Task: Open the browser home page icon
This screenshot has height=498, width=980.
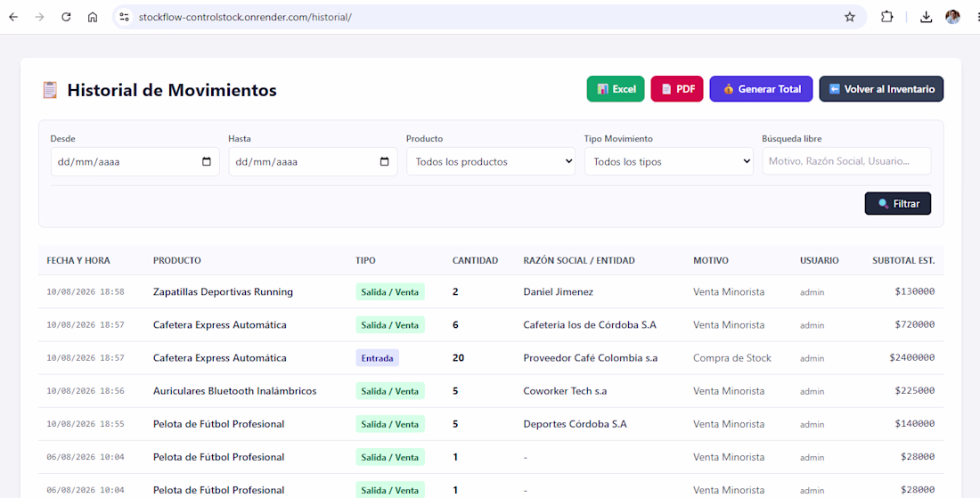Action: (x=93, y=17)
